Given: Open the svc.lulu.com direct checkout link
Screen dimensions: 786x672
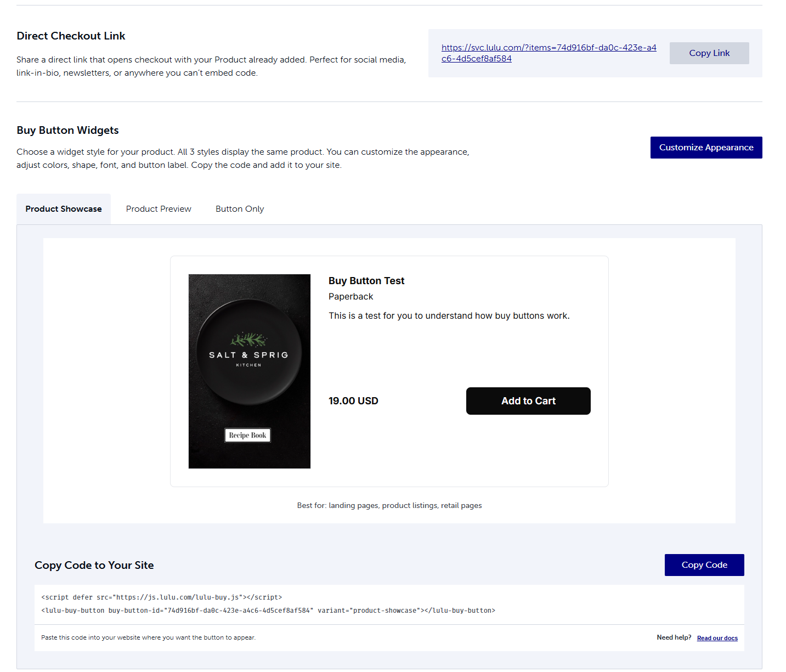Looking at the screenshot, I should (548, 53).
